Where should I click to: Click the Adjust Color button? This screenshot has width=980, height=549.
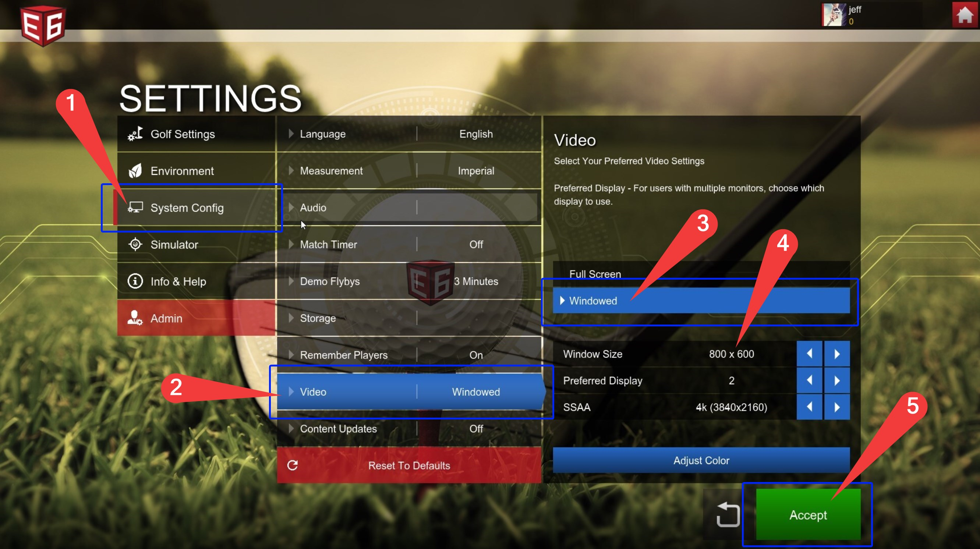point(701,460)
